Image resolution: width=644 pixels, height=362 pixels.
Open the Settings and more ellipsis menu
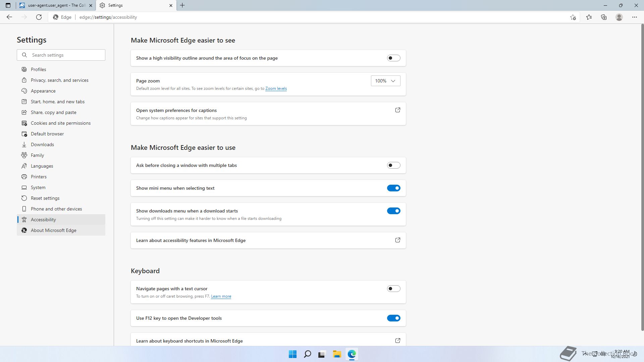coord(635,17)
